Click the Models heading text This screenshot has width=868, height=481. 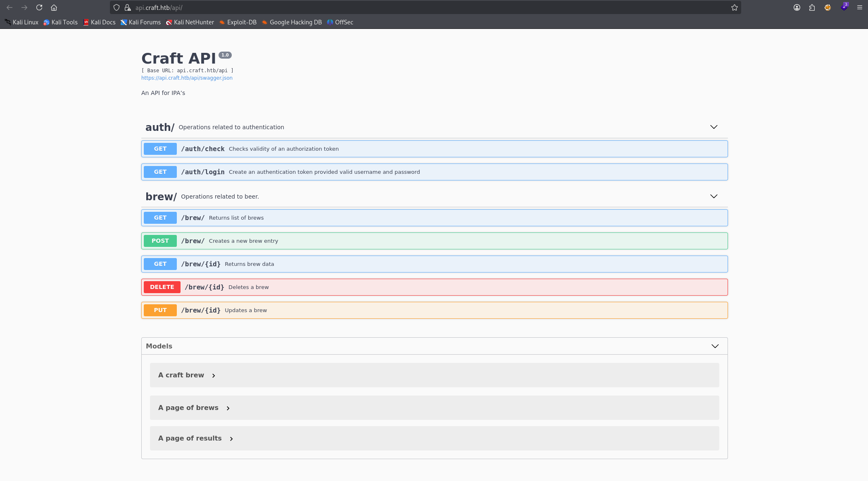[159, 346]
